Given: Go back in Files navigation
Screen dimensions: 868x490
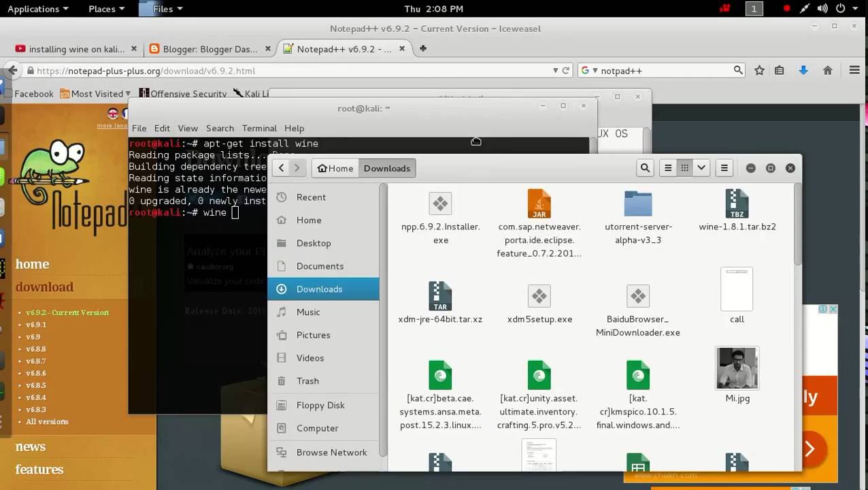Looking at the screenshot, I should [x=281, y=168].
